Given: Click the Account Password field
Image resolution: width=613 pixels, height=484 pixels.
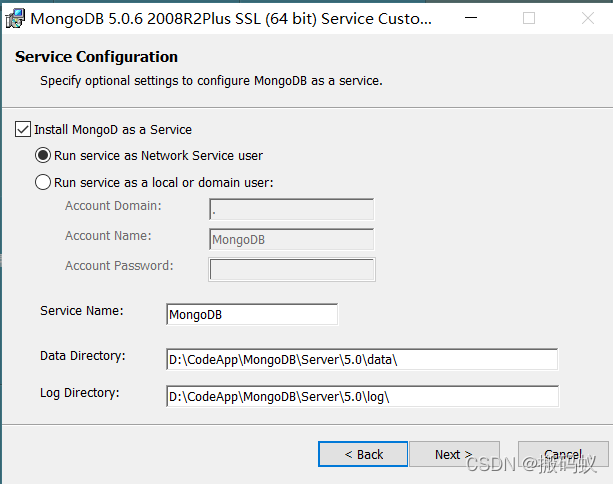Looking at the screenshot, I should click(292, 269).
